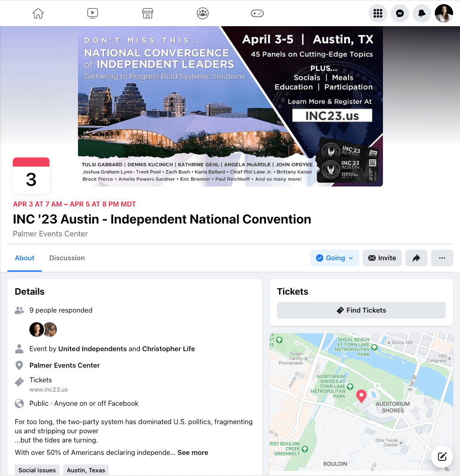Open the Groups icon

[x=202, y=13]
